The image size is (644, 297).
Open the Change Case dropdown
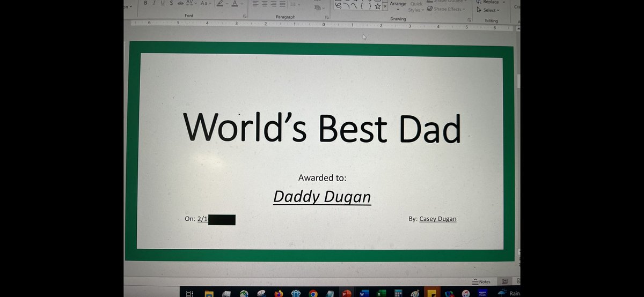207,3
